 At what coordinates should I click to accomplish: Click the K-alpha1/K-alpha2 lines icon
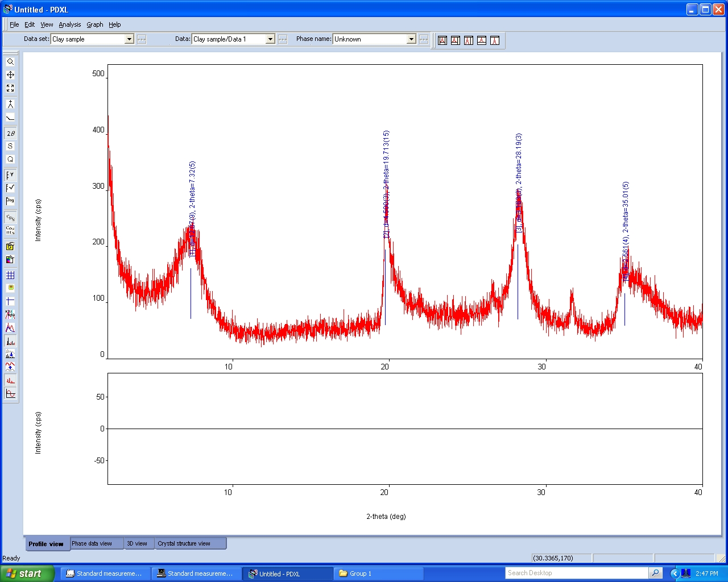tap(10, 314)
